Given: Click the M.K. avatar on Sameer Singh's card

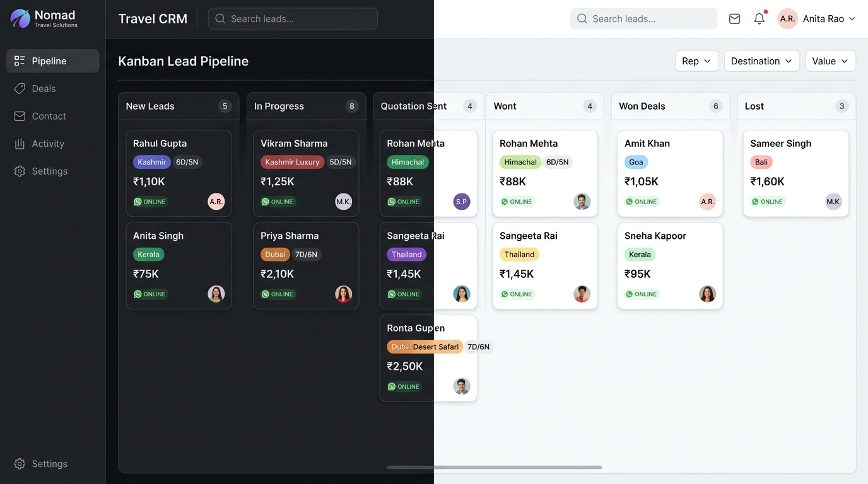Looking at the screenshot, I should point(834,202).
